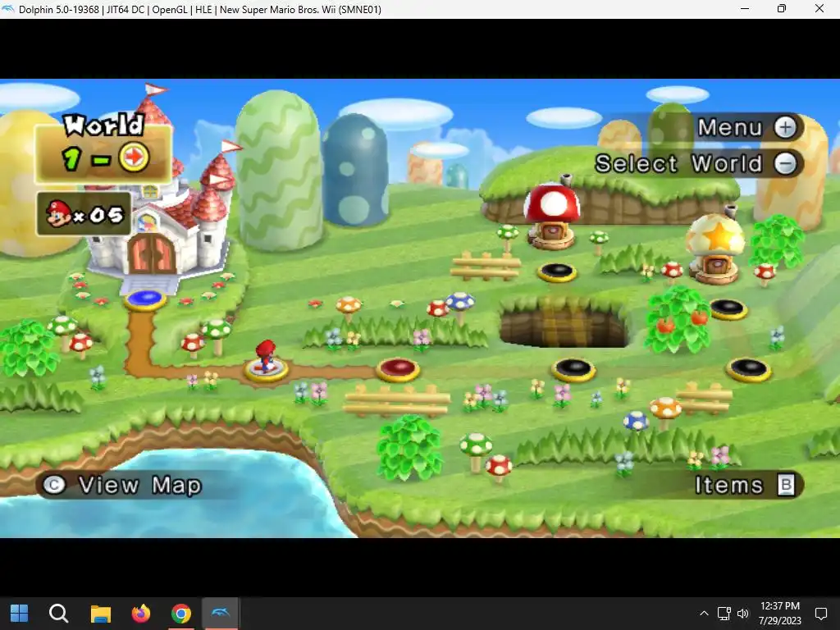Click the network status tray icon

(724, 614)
